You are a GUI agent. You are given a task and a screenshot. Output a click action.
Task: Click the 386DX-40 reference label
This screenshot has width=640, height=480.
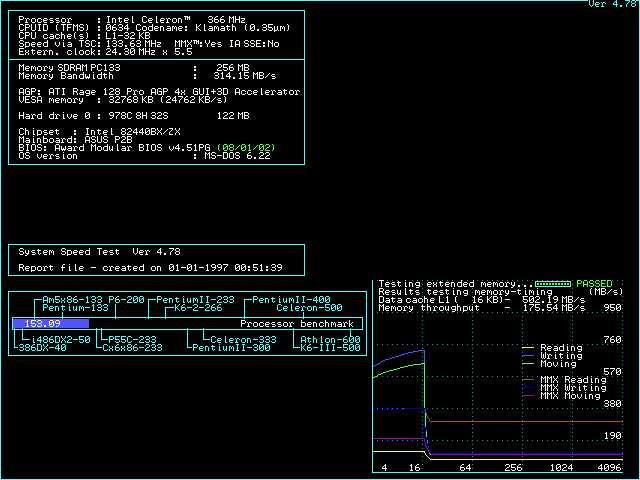coord(42,348)
